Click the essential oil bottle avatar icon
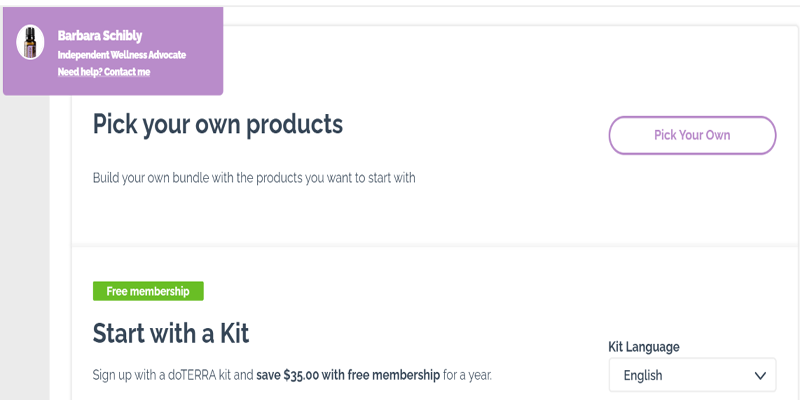The height and width of the screenshot is (400, 800). click(x=30, y=42)
